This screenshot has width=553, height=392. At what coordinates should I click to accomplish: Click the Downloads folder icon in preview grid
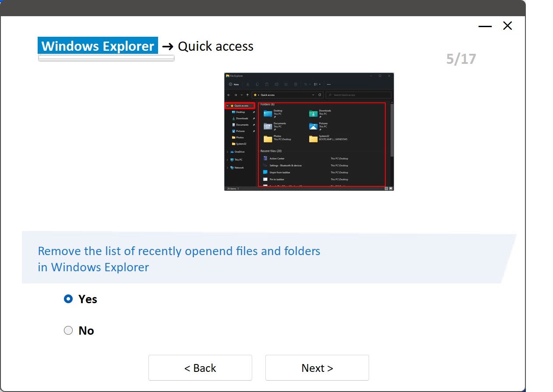pyautogui.click(x=313, y=114)
